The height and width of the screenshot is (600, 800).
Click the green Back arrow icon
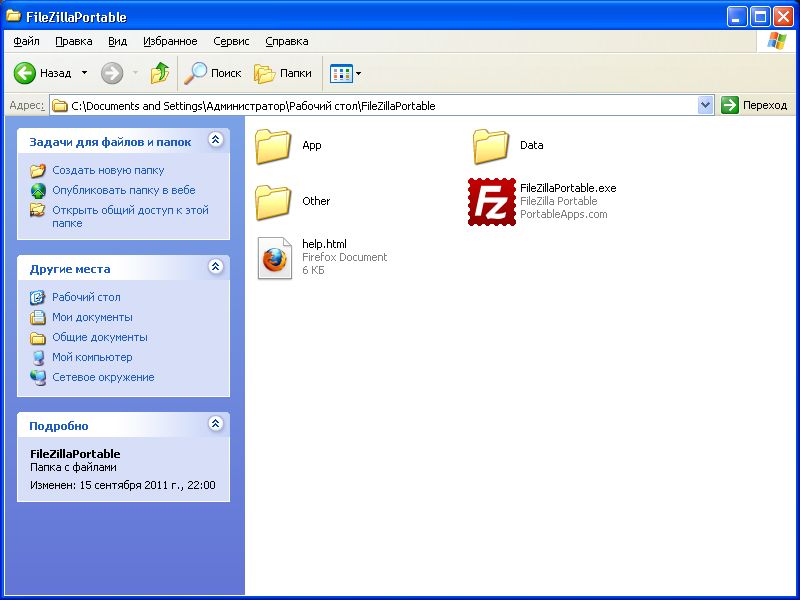[x=24, y=73]
